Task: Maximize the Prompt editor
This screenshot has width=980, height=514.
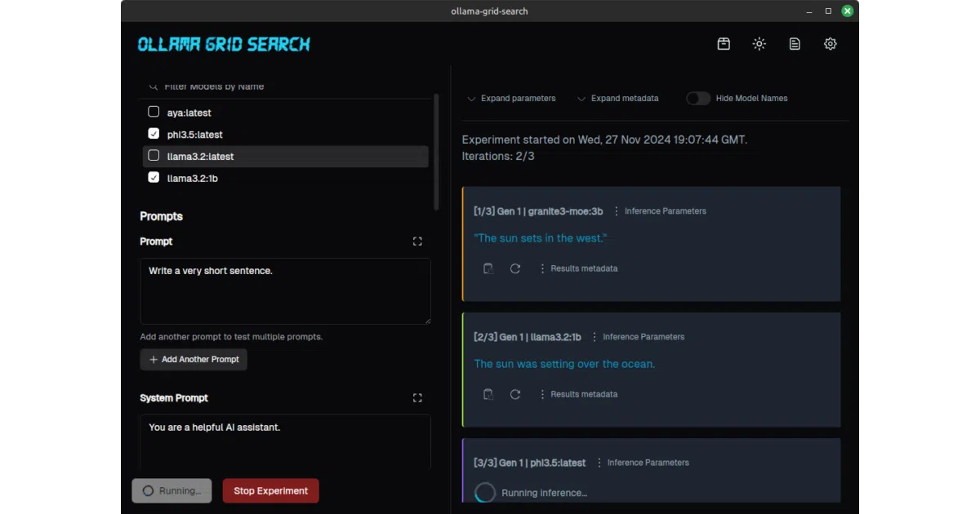Action: coord(417,241)
